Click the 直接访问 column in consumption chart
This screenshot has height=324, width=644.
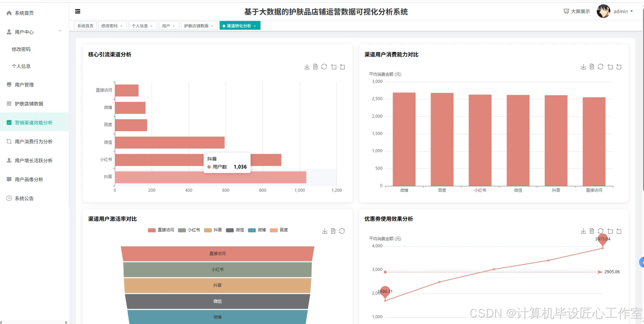click(594, 142)
